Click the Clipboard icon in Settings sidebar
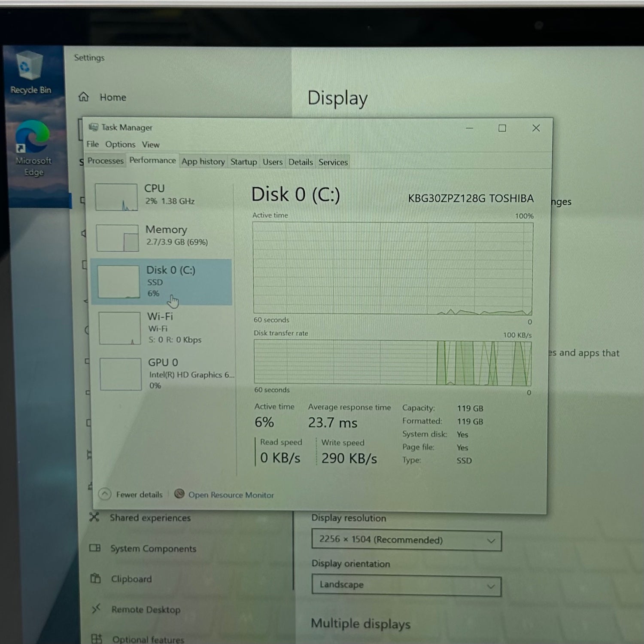644x644 pixels. click(95, 579)
